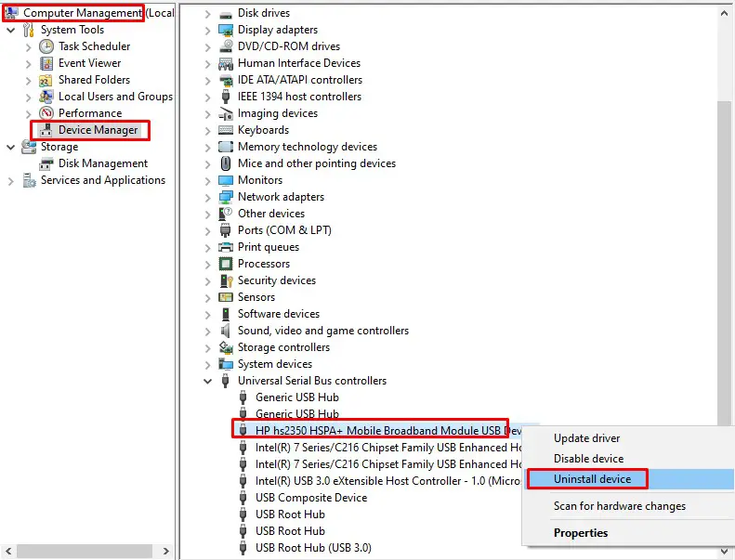Click the Sensors category icon
The image size is (735, 560).
coord(226,297)
